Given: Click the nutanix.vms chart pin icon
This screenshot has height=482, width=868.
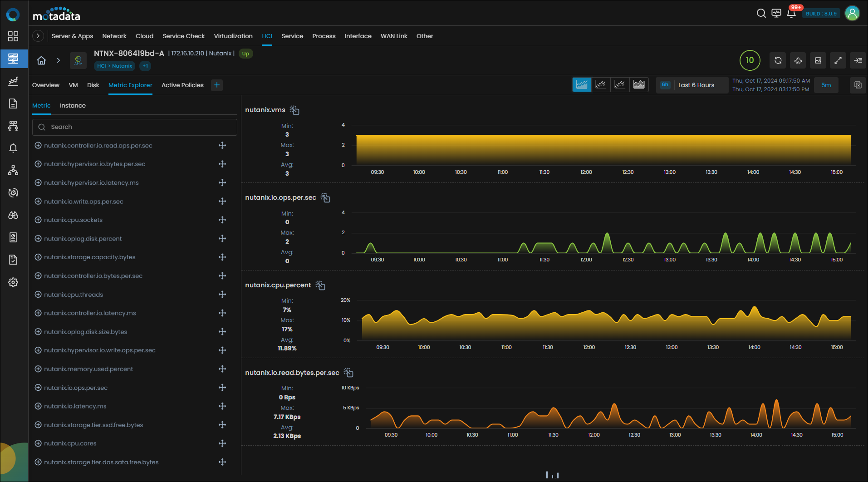Looking at the screenshot, I should point(294,110).
